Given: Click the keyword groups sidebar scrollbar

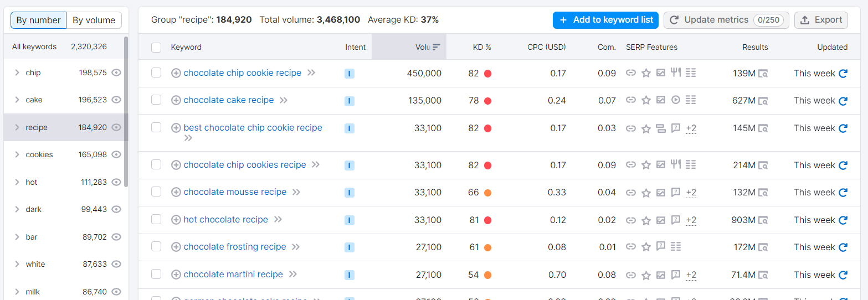Looking at the screenshot, I should click(x=126, y=112).
